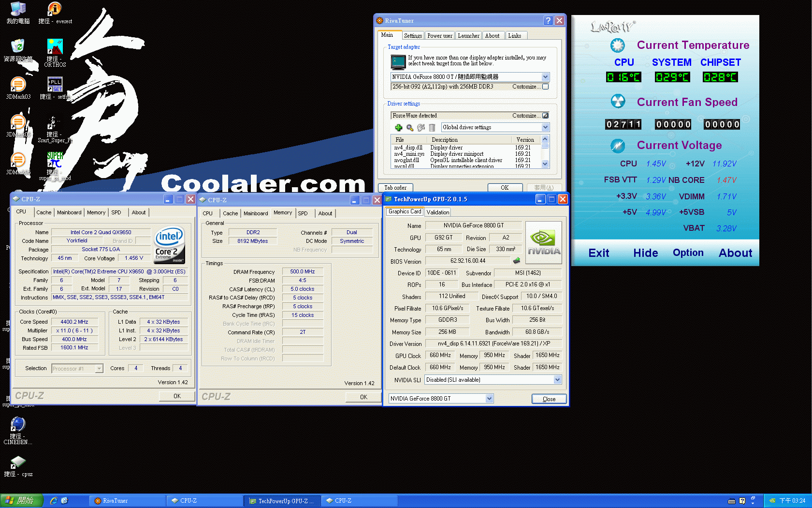812x508 pixels.
Task: Launch the ORTHOS shortcut icon
Action: [55, 53]
